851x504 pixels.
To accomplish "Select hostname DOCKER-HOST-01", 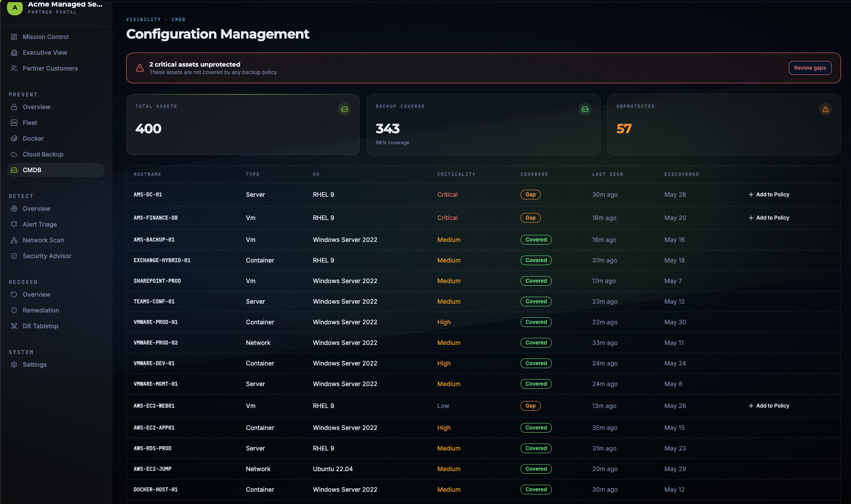I will (156, 490).
